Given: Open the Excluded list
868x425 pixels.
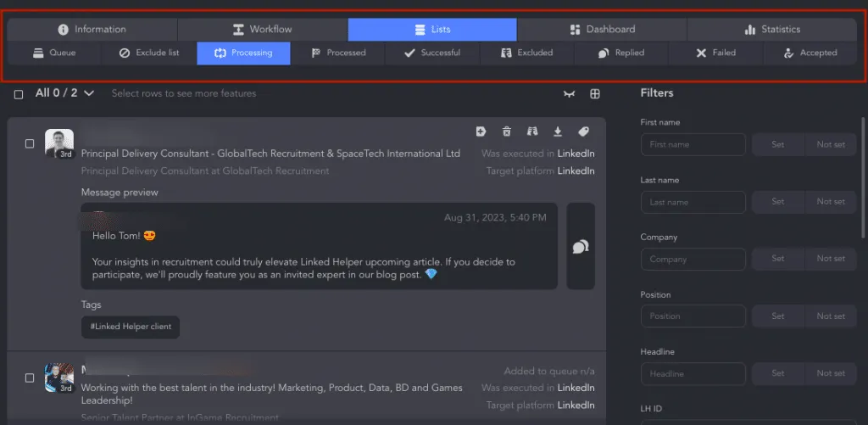Looking at the screenshot, I should coord(527,53).
